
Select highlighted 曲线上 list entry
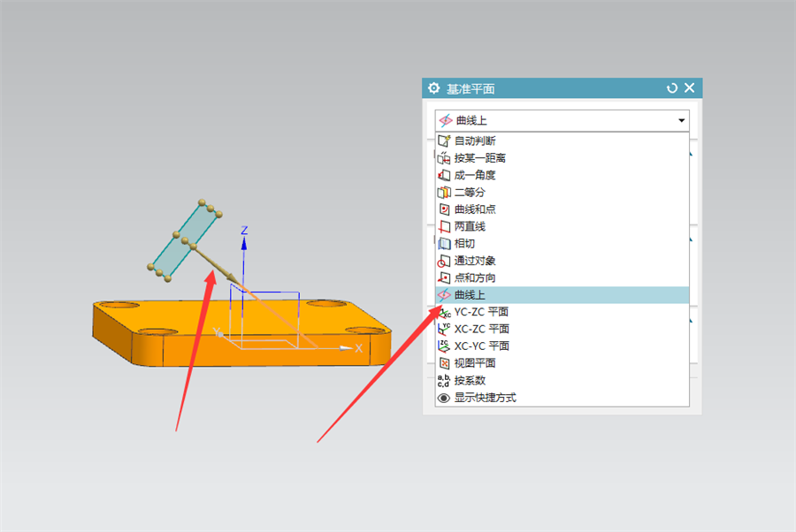coord(562,295)
